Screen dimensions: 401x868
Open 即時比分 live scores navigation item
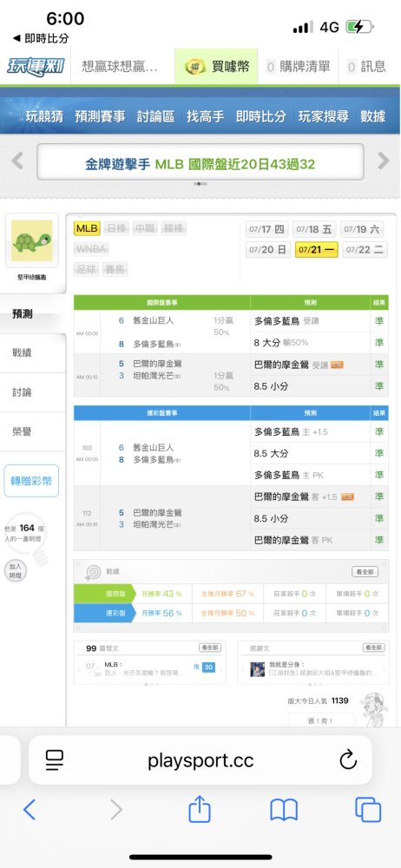(261, 116)
